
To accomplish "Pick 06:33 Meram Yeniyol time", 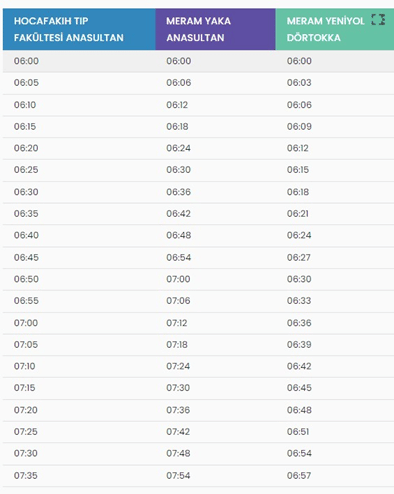I will [299, 301].
